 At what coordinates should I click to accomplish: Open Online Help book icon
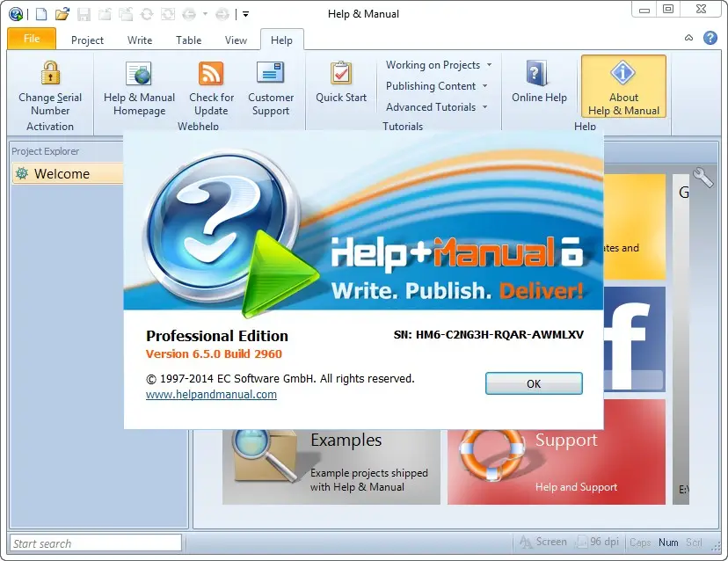(x=538, y=73)
